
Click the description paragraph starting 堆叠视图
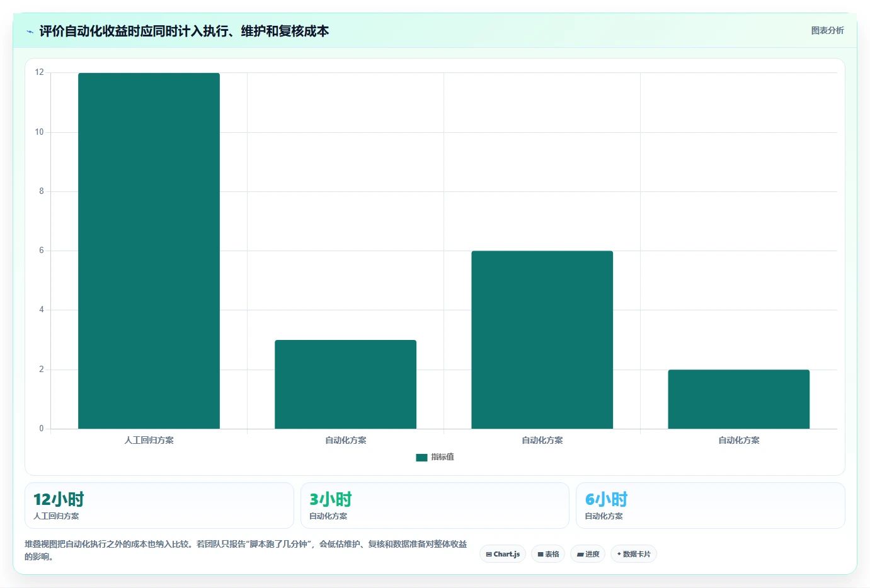point(246,550)
